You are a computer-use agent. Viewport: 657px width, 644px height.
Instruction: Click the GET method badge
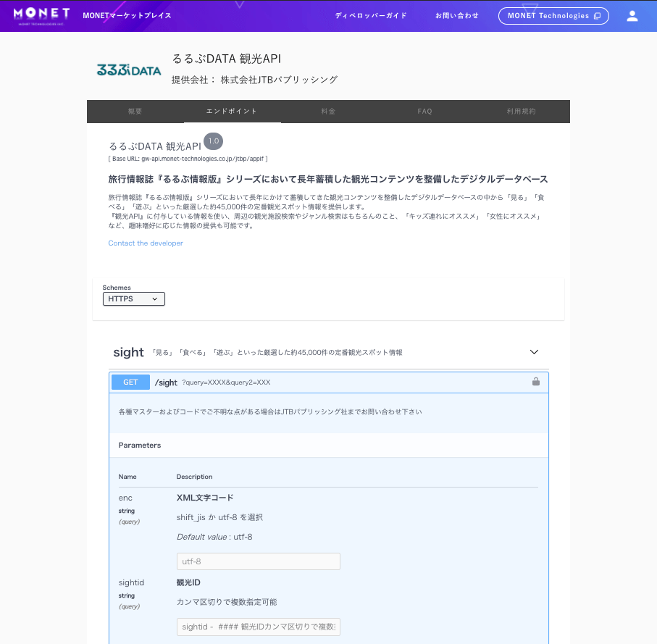[x=130, y=382]
